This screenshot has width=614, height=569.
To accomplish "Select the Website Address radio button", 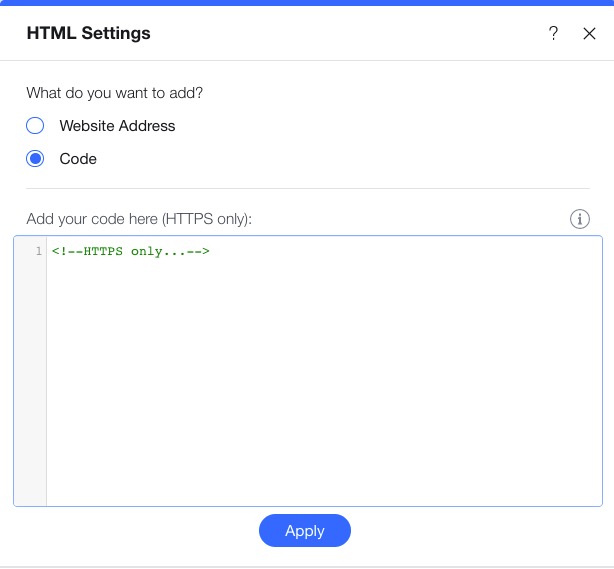I will tap(35, 126).
